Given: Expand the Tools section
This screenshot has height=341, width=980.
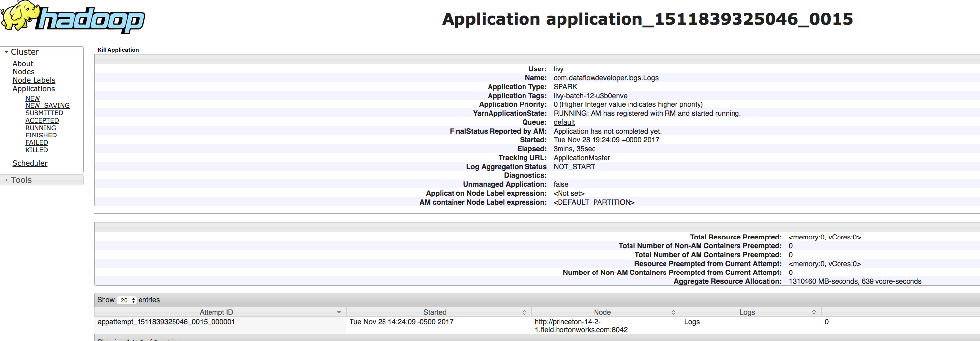Looking at the screenshot, I should (7, 180).
